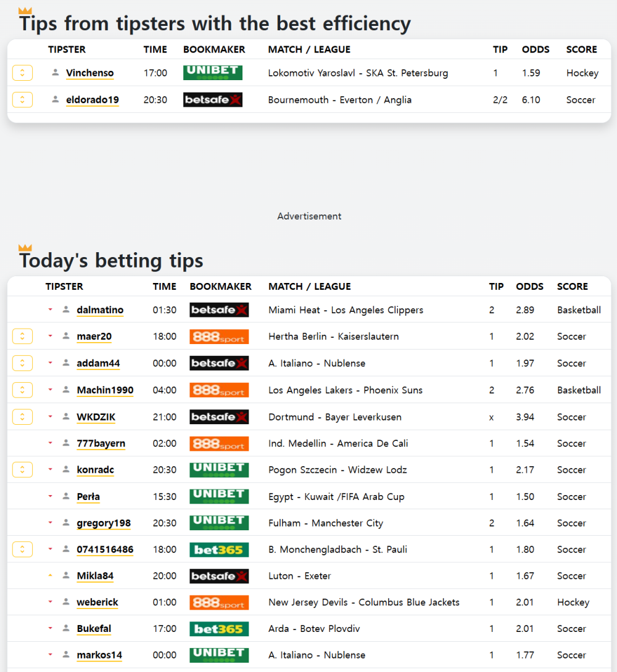Expand the 0741516486 tip details
This screenshot has height=672, width=617.
click(x=22, y=549)
